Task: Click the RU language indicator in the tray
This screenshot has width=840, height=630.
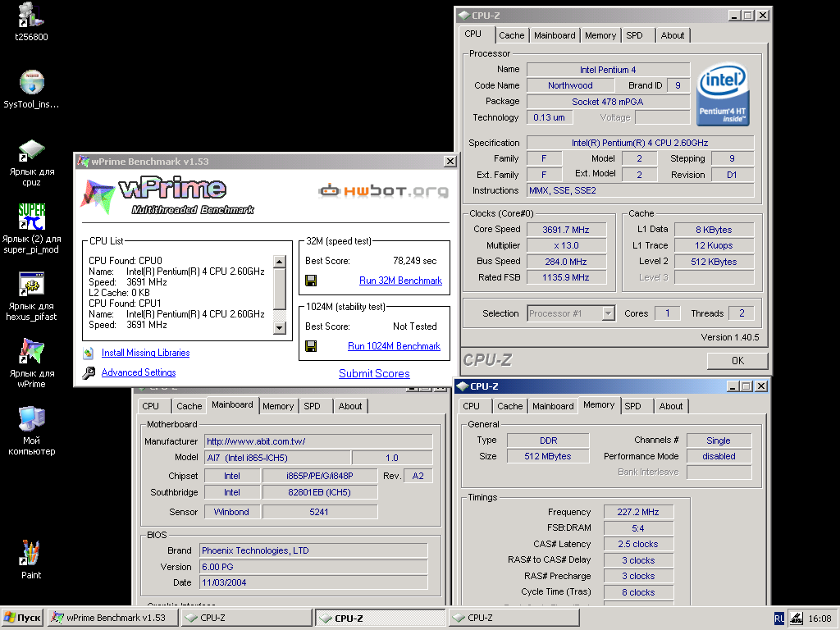Action: pyautogui.click(x=779, y=619)
